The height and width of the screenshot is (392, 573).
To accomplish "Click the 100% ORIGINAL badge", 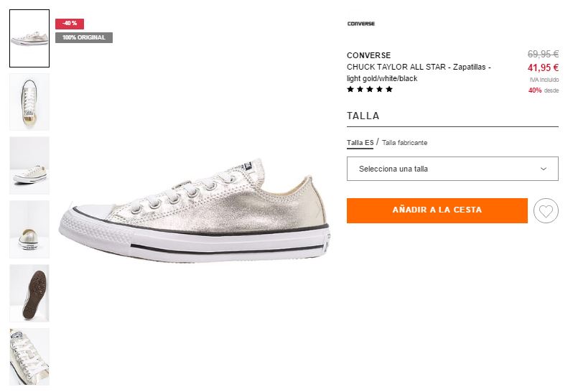I will click(84, 37).
